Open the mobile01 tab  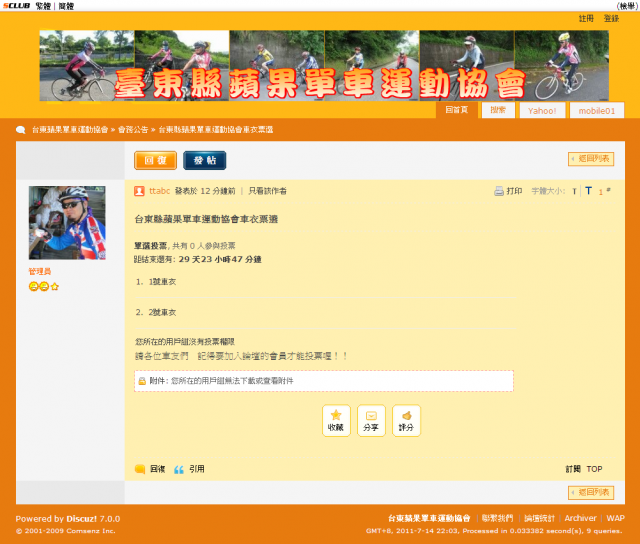tap(597, 111)
